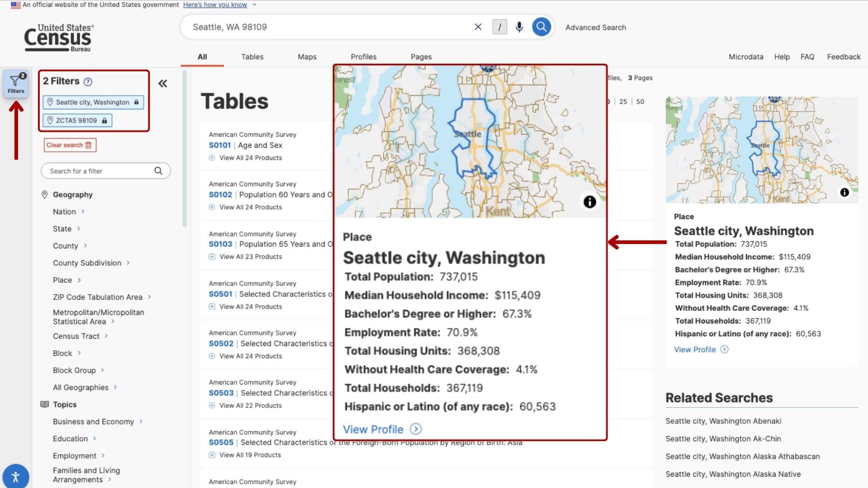Switch to the Profiles tab

pos(363,56)
